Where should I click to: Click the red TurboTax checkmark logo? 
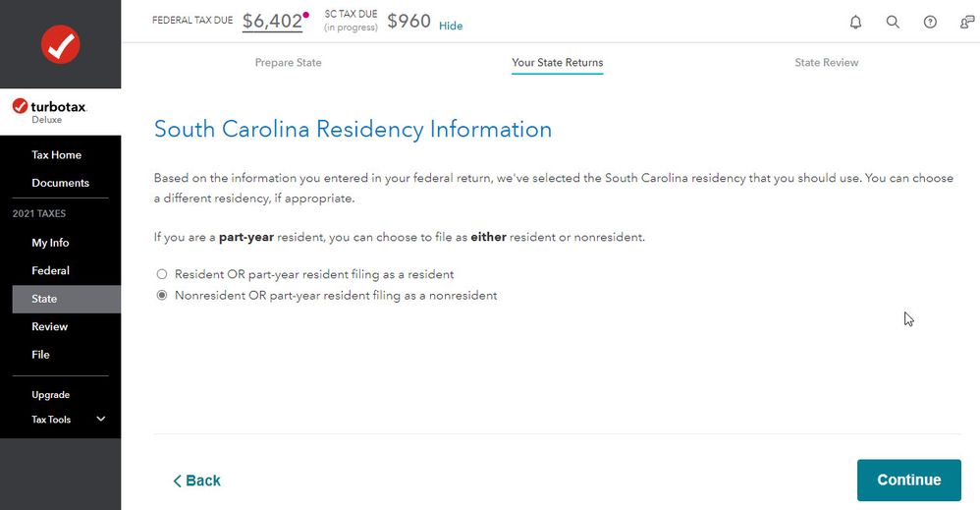pyautogui.click(x=61, y=44)
